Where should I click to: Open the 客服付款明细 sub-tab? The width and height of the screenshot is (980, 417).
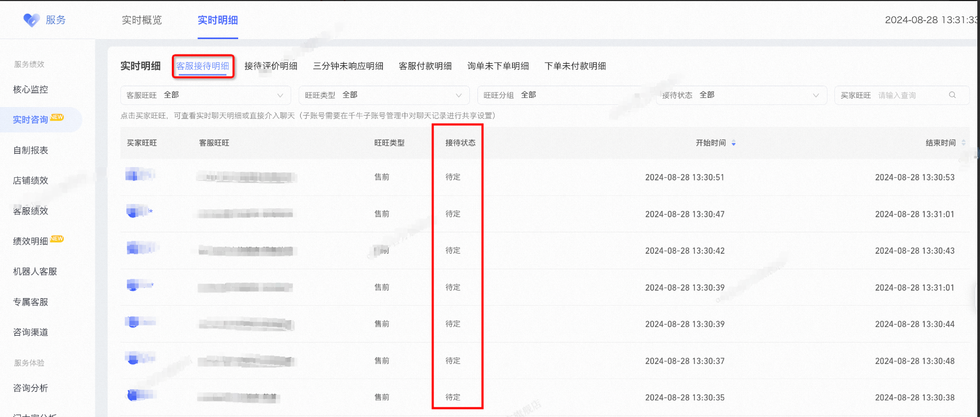[425, 66]
